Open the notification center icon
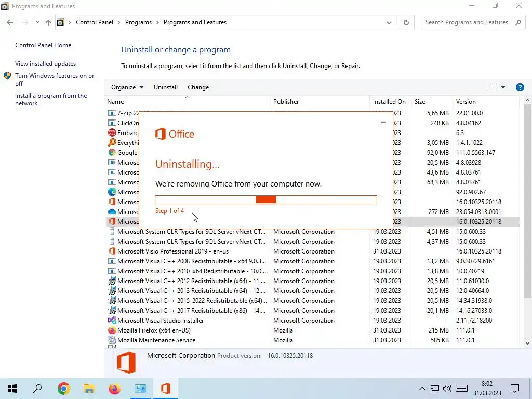Screen dimensions: 532x399 point(515,389)
